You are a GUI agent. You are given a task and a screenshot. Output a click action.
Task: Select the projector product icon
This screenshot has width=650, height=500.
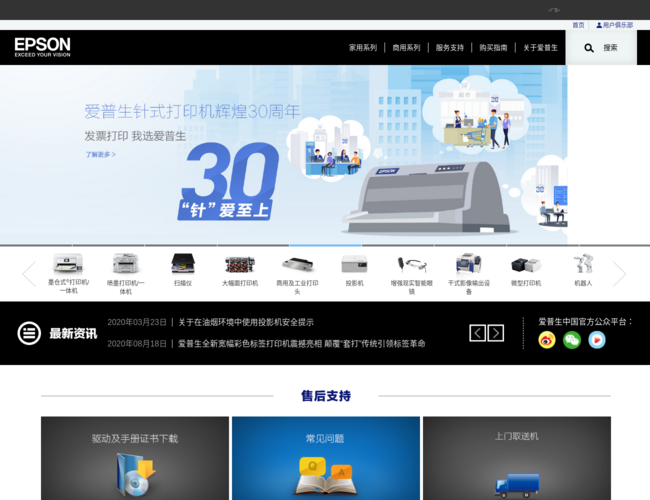[354, 264]
